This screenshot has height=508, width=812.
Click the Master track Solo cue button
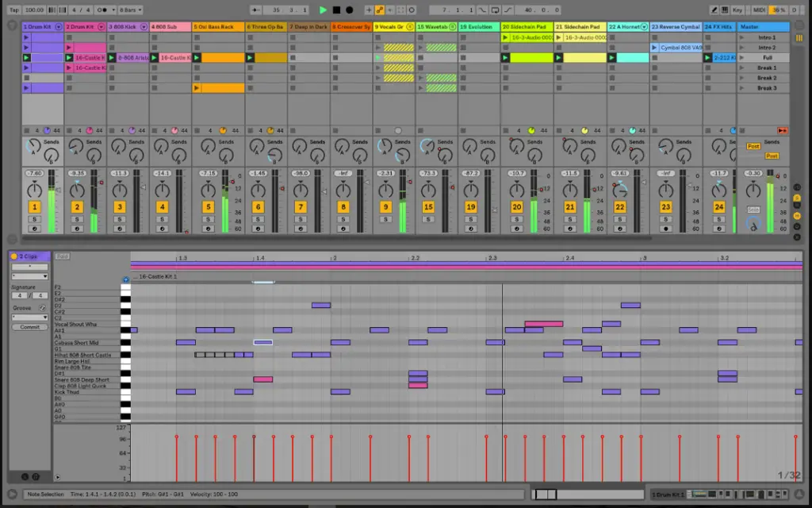tap(753, 210)
